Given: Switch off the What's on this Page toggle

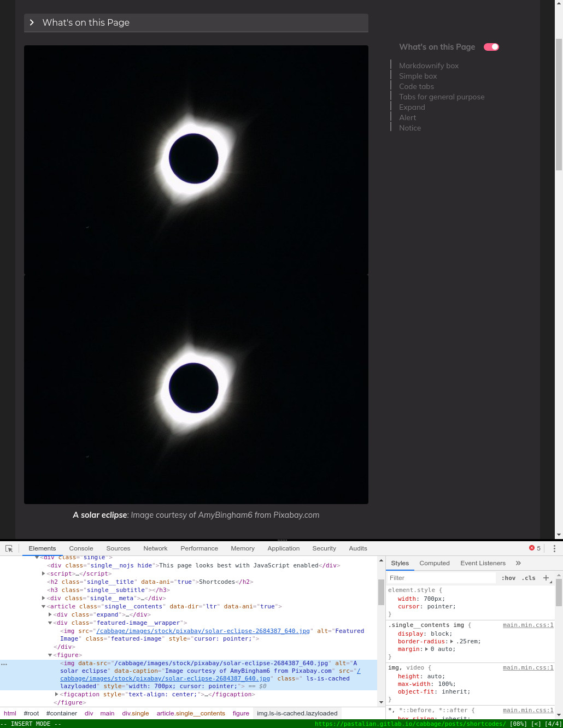Looking at the screenshot, I should pyautogui.click(x=491, y=47).
